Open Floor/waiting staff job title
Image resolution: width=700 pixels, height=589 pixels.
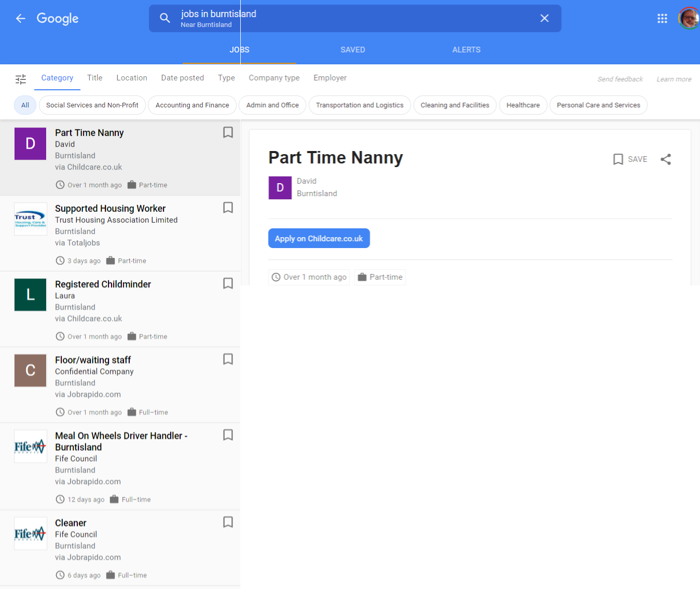93,360
